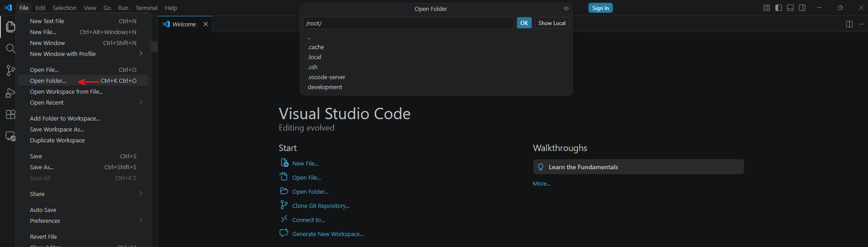Open the Selection menu
The height and width of the screenshot is (247, 868).
64,8
